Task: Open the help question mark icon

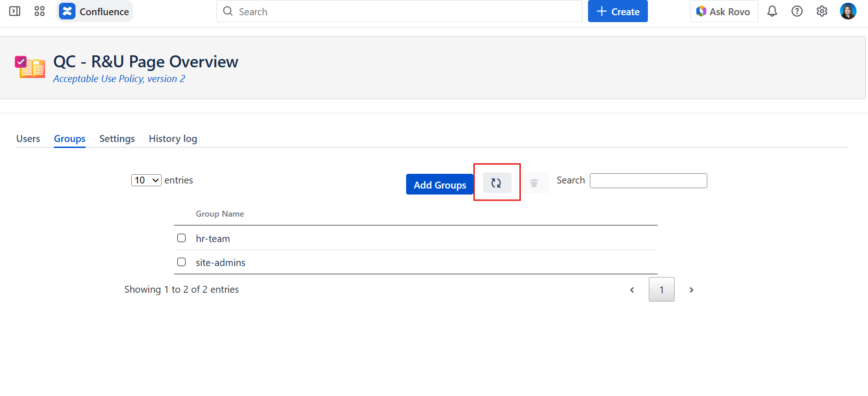Action: point(797,12)
